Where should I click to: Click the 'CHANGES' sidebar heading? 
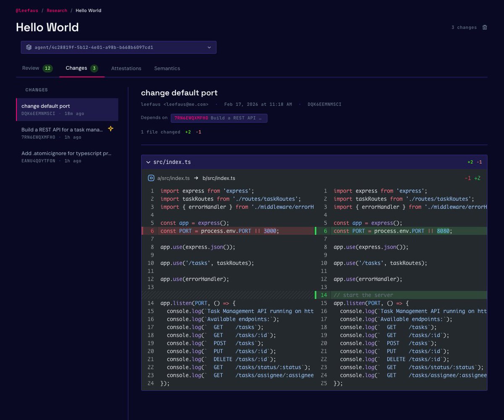click(37, 90)
